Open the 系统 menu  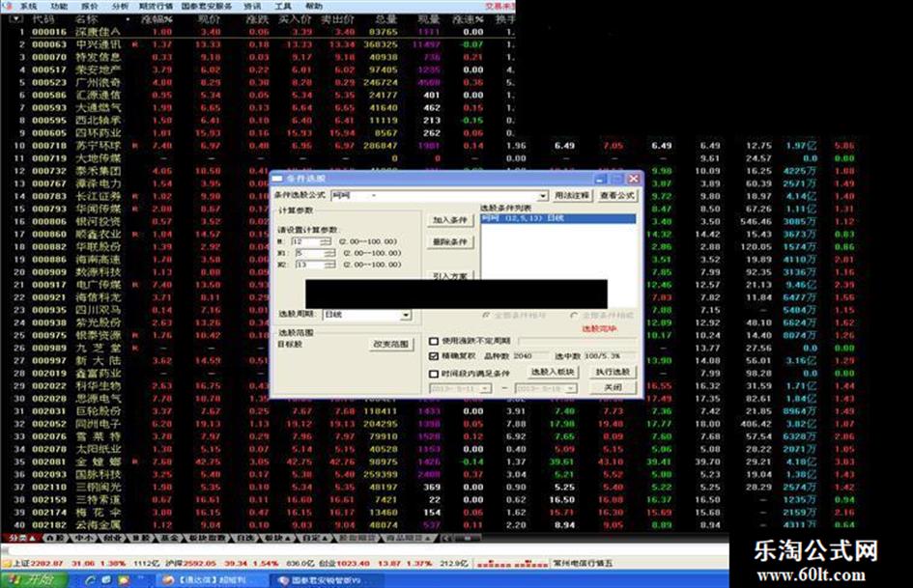(28, 7)
